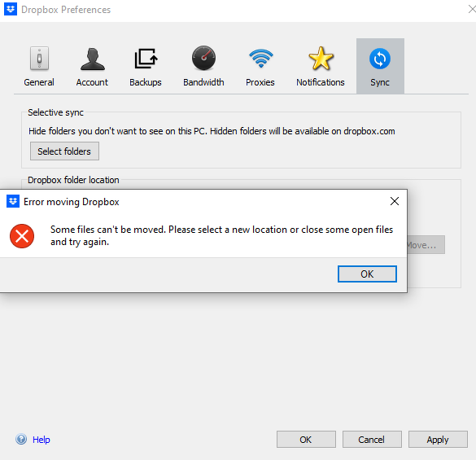Go to the Proxies tab
The image size is (476, 460).
(260, 67)
